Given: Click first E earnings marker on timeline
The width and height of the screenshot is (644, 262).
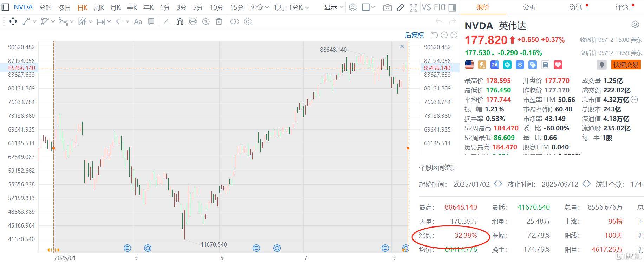Looking at the screenshot, I should pyautogui.click(x=127, y=248).
